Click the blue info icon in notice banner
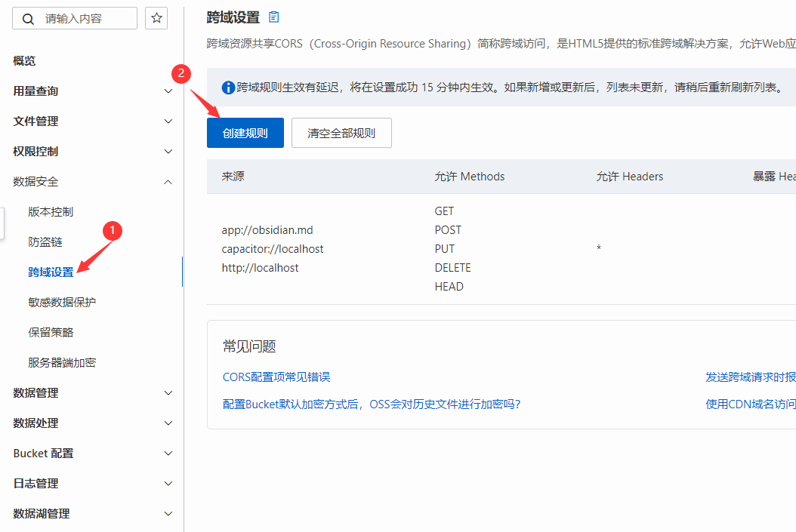This screenshot has width=796, height=532. pyautogui.click(x=227, y=88)
